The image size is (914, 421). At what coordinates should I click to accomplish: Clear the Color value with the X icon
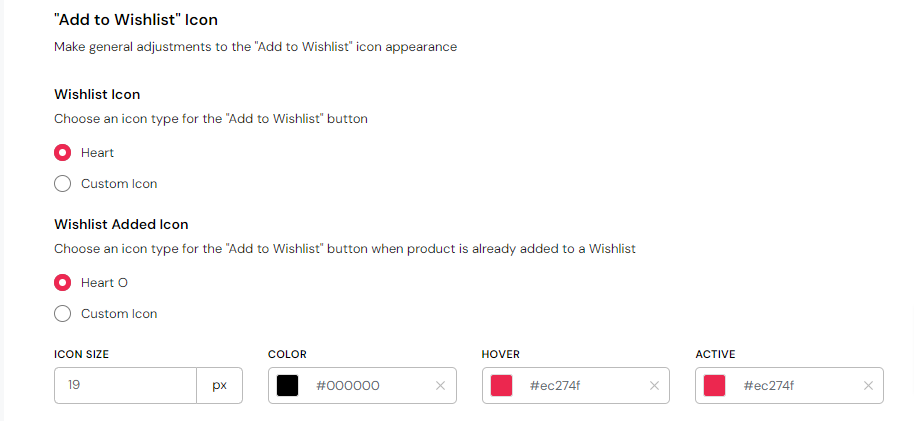440,386
